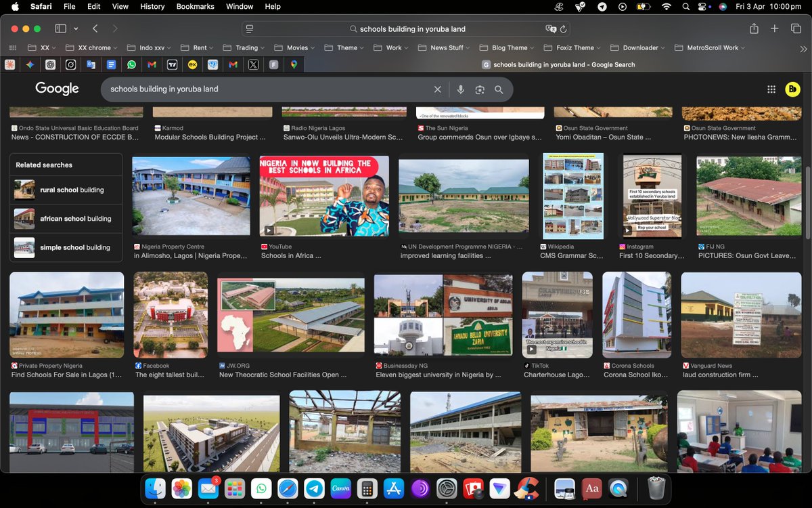
Task: Open the Corona Schools building thumbnail
Action: (x=637, y=315)
